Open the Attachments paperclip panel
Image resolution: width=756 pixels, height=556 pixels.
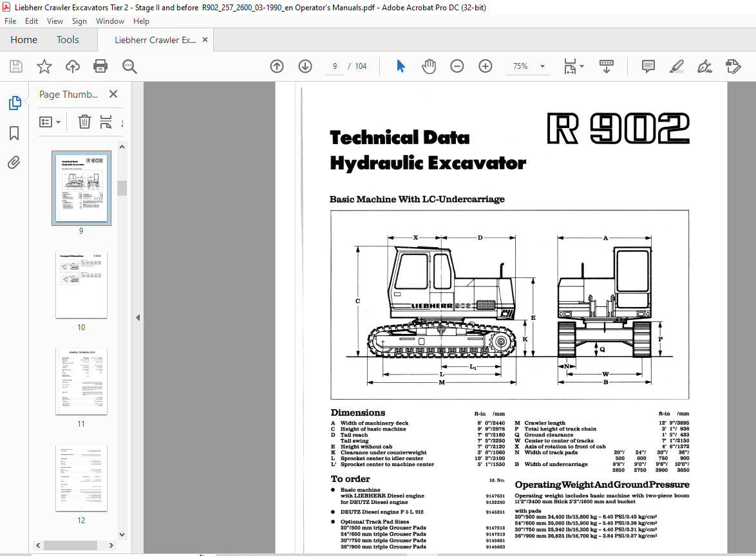click(x=14, y=163)
